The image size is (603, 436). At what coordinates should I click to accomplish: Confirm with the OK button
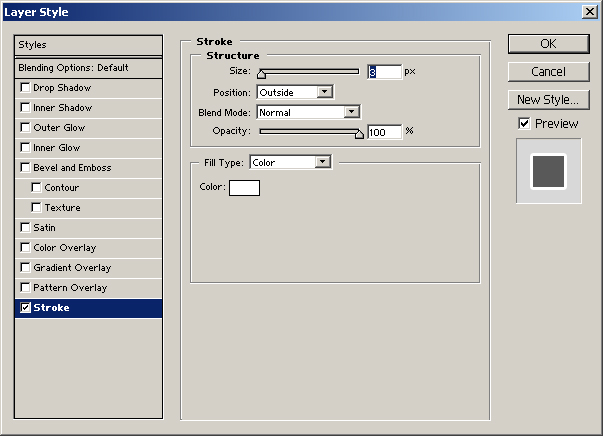[x=548, y=44]
